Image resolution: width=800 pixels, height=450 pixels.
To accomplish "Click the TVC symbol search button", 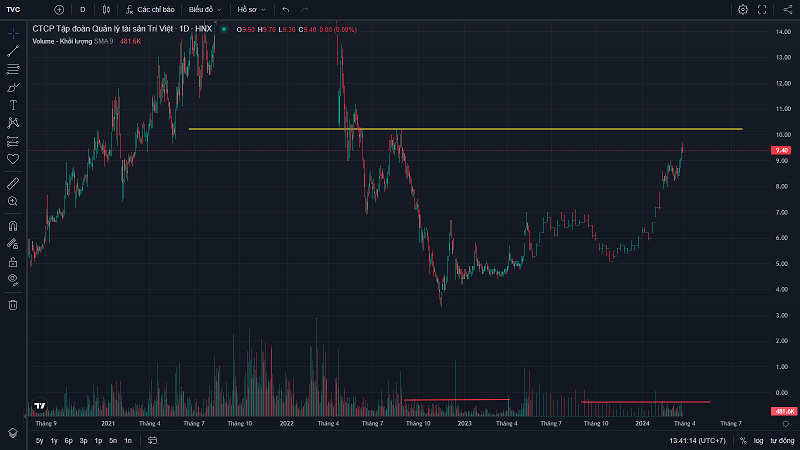I will coord(14,9).
